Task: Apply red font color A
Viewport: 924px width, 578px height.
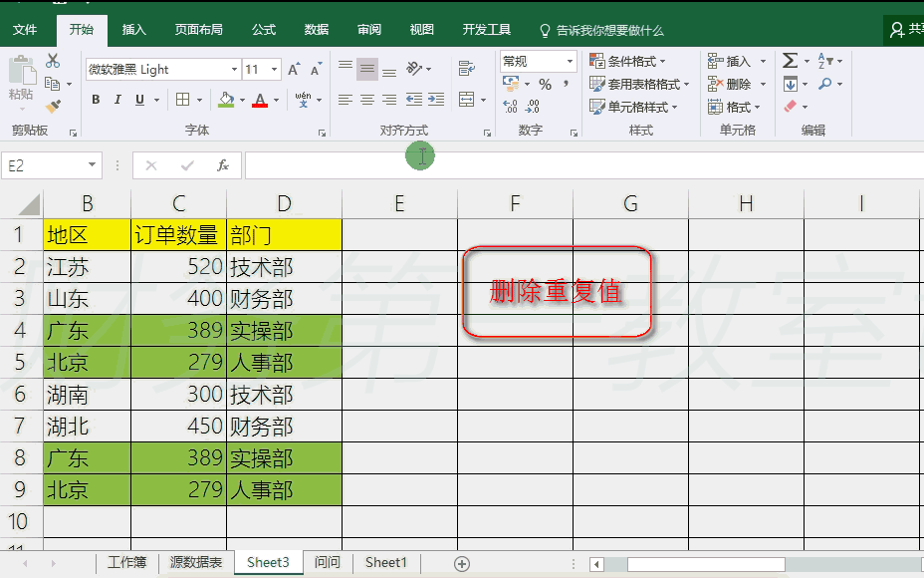Action: [x=260, y=100]
